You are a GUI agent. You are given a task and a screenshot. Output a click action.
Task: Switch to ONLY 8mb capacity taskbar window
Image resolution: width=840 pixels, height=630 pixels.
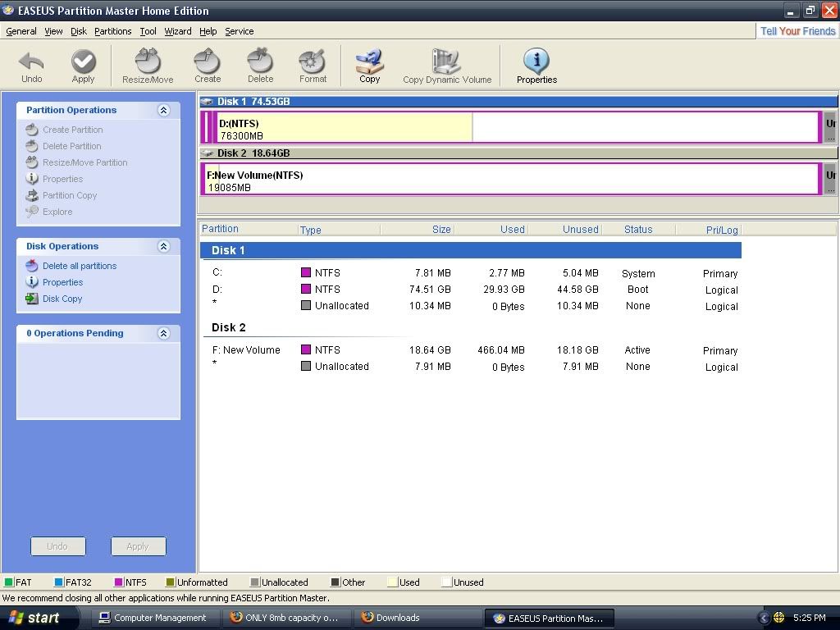tap(287, 618)
